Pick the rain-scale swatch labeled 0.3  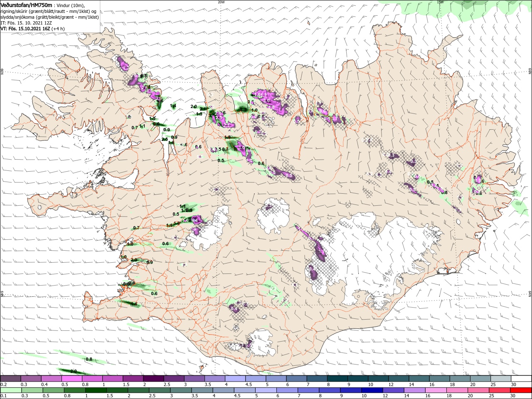pyautogui.click(x=32, y=390)
